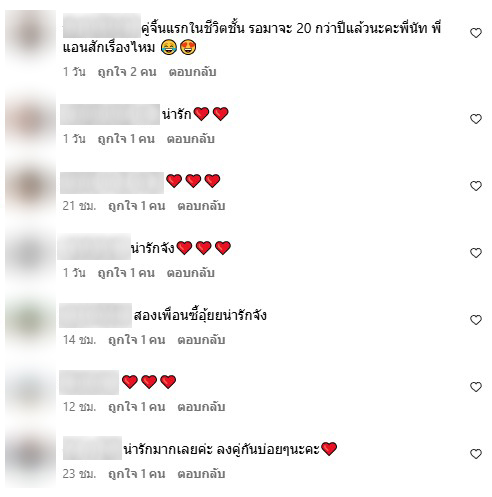
Task: Open avatar of the last commenter
Action: [30, 458]
